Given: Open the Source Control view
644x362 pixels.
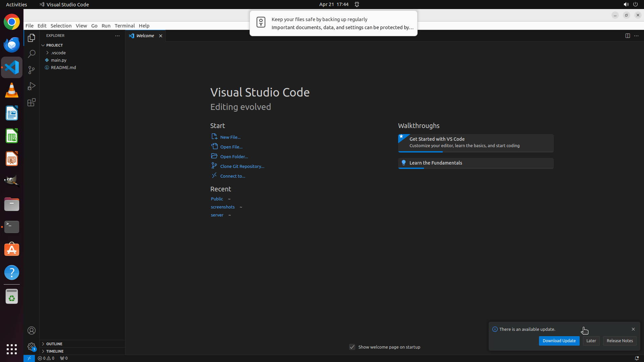Looking at the screenshot, I should click(32, 70).
